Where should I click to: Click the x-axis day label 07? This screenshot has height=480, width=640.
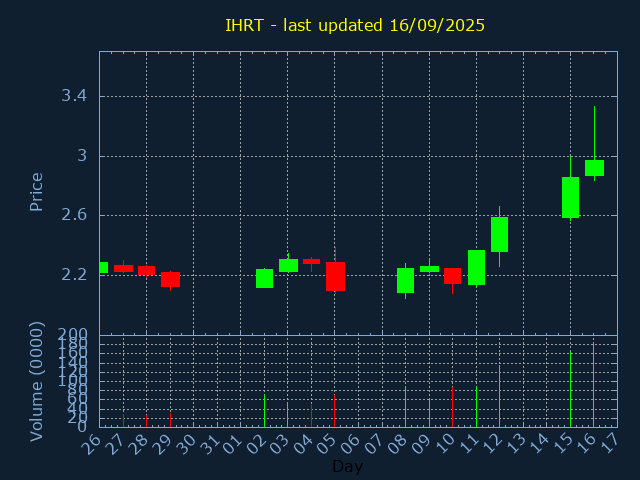click(x=374, y=443)
